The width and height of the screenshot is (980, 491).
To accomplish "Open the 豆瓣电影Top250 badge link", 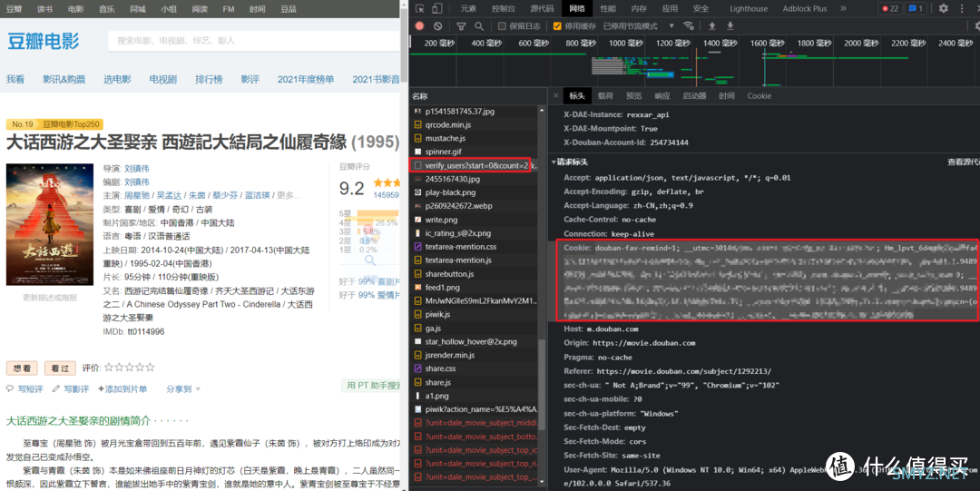I will tap(72, 124).
